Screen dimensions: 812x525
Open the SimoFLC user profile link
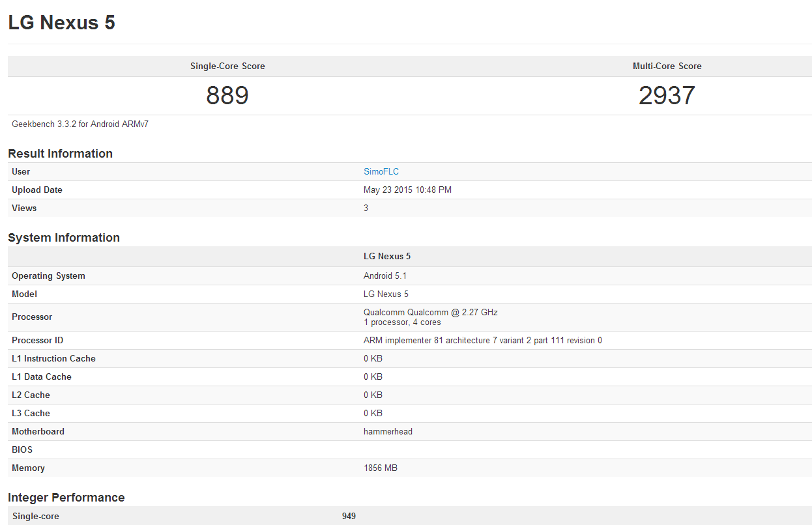pyautogui.click(x=381, y=172)
